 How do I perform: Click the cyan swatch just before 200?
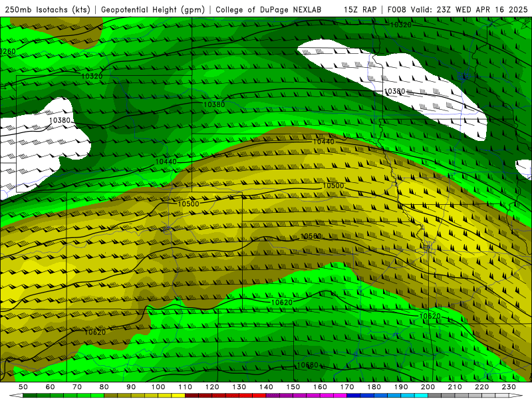click(421, 396)
